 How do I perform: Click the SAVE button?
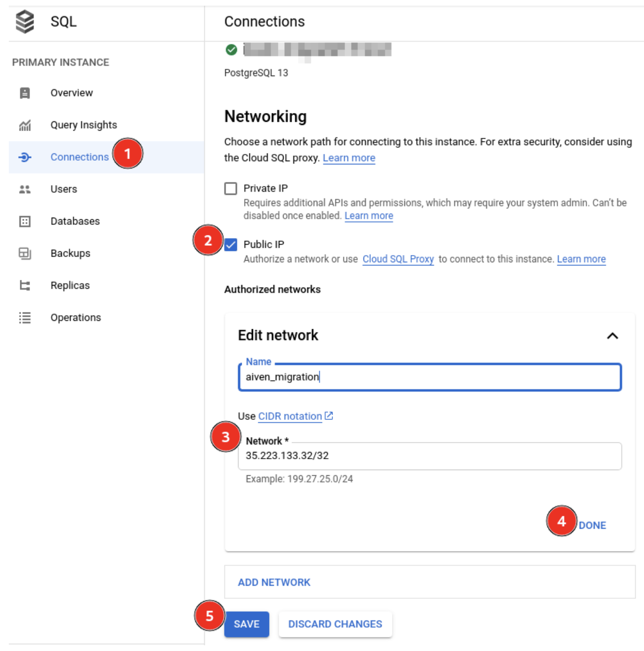tap(246, 624)
